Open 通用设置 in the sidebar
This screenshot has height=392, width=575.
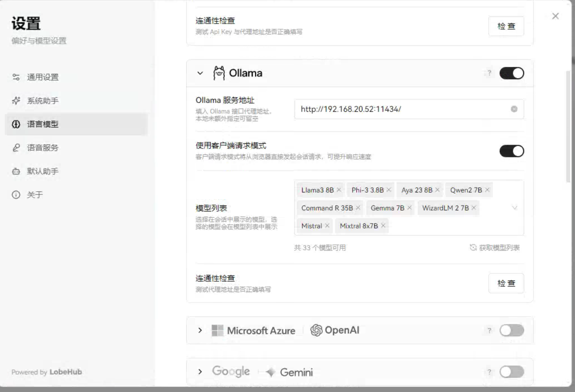[76, 77]
